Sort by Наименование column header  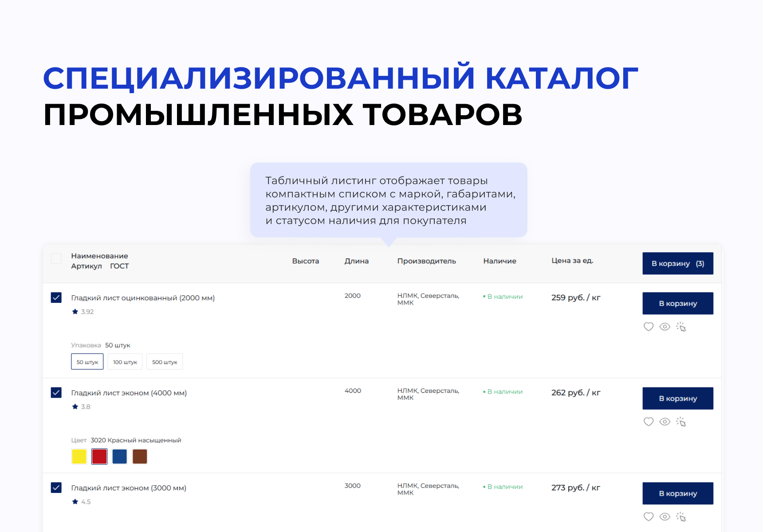[x=99, y=256]
